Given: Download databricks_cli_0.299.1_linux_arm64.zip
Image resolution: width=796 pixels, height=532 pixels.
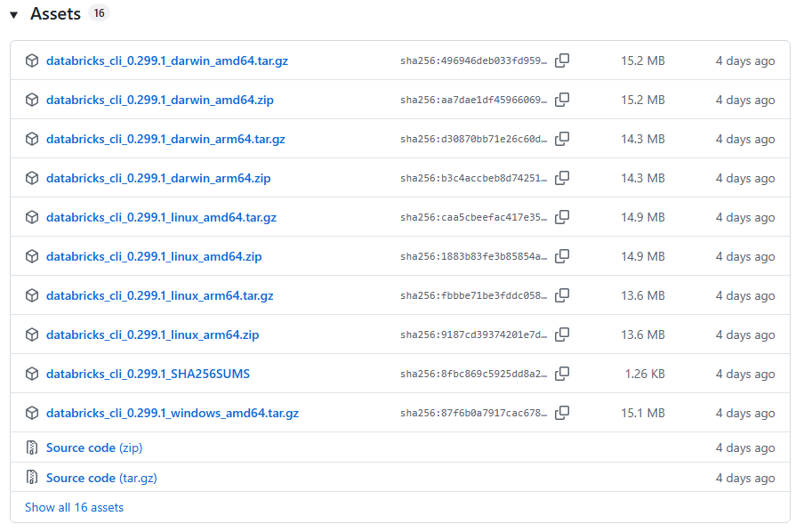Looking at the screenshot, I should coord(152,335).
